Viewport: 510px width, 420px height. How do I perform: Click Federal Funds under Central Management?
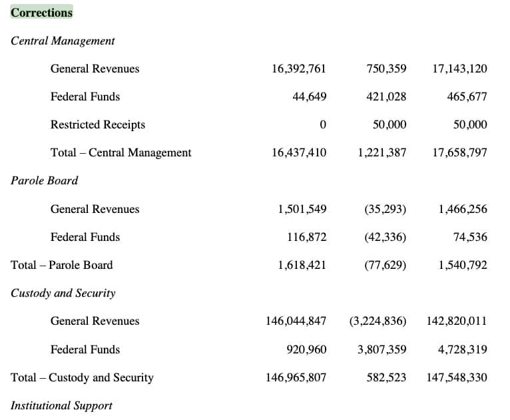(x=85, y=97)
